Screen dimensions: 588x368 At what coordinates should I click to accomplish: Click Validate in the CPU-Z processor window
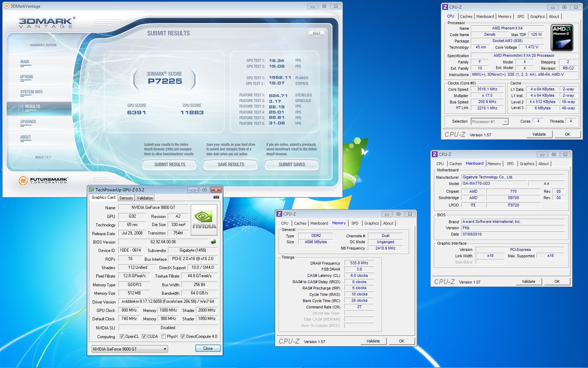[x=539, y=134]
